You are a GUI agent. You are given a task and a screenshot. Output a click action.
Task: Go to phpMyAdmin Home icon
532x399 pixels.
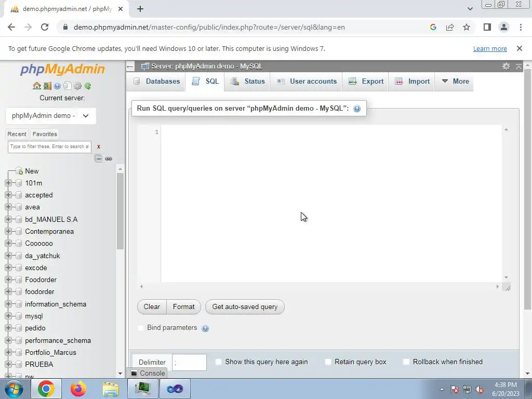(37, 86)
